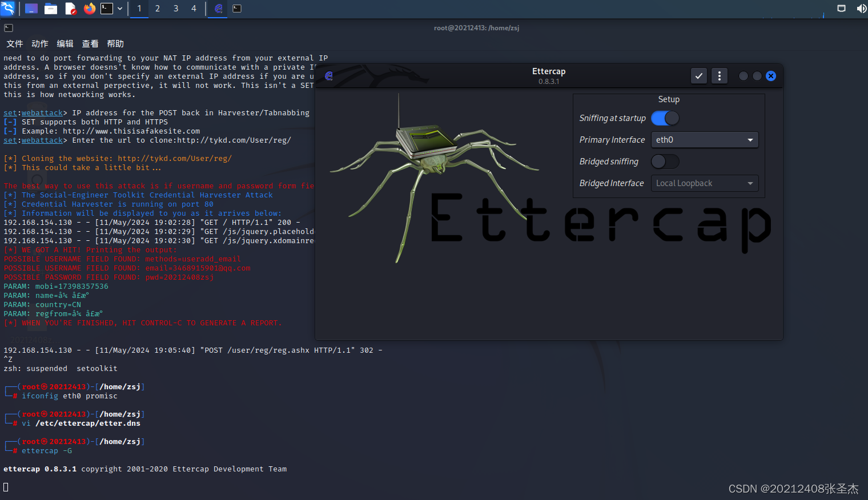The image size is (868, 500).
Task: Click the 'zsh: suspended setoolkit' line
Action: tap(61, 369)
